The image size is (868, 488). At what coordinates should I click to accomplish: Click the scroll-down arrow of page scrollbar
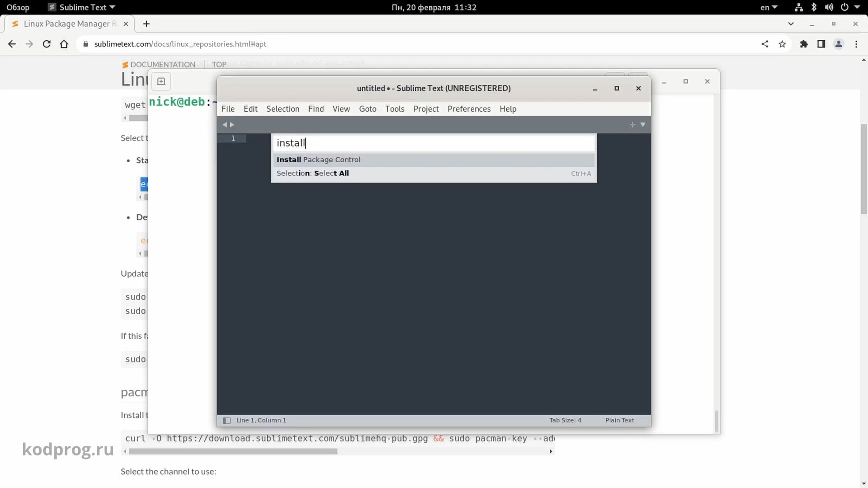point(864,484)
